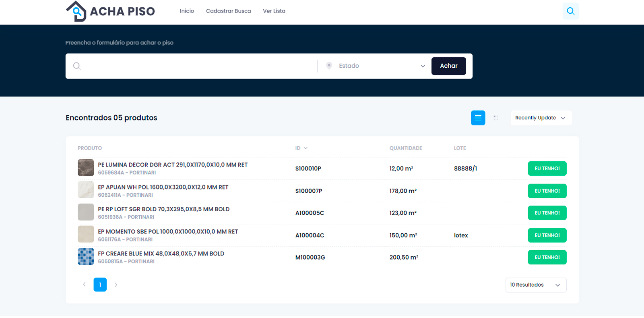Image resolution: width=644 pixels, height=318 pixels.
Task: Click code 6059684A - PORTINARI
Action: 127,173
